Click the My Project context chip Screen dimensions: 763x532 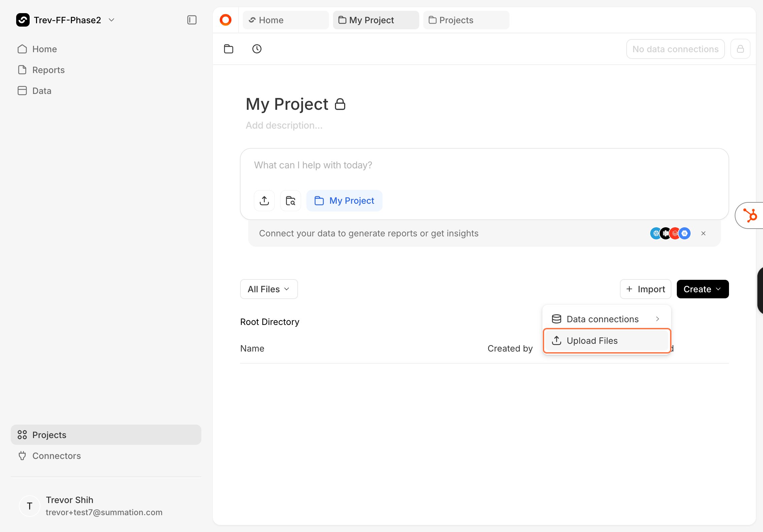[344, 201]
